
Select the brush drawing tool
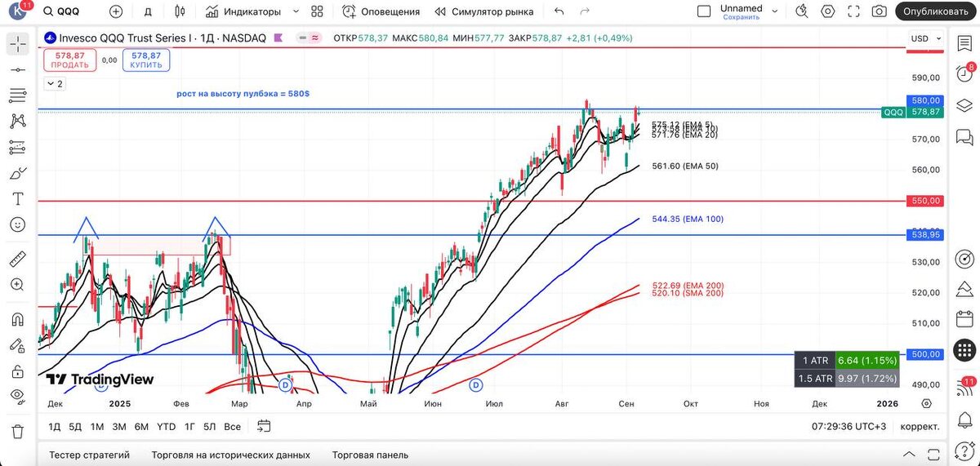coord(17,173)
